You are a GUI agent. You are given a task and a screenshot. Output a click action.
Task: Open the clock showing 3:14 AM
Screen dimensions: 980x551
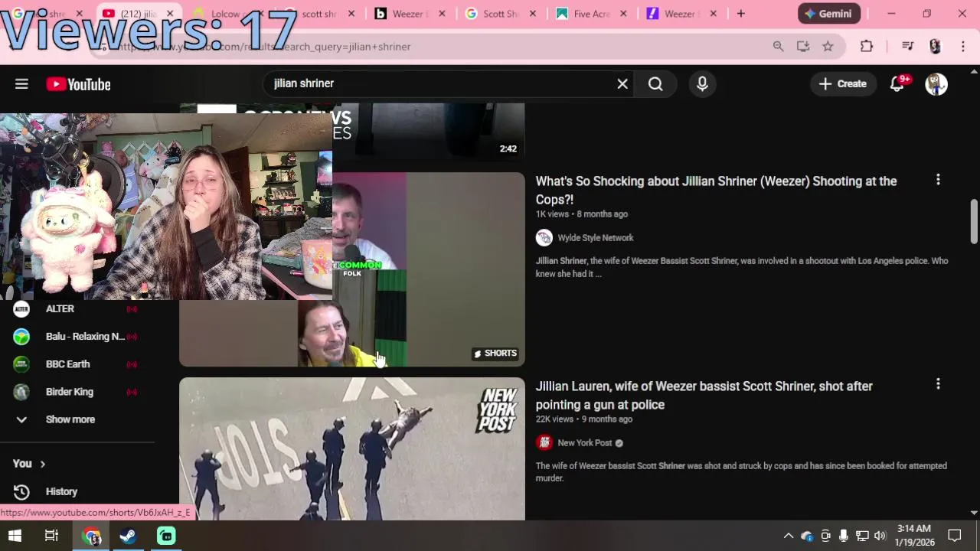(x=914, y=536)
